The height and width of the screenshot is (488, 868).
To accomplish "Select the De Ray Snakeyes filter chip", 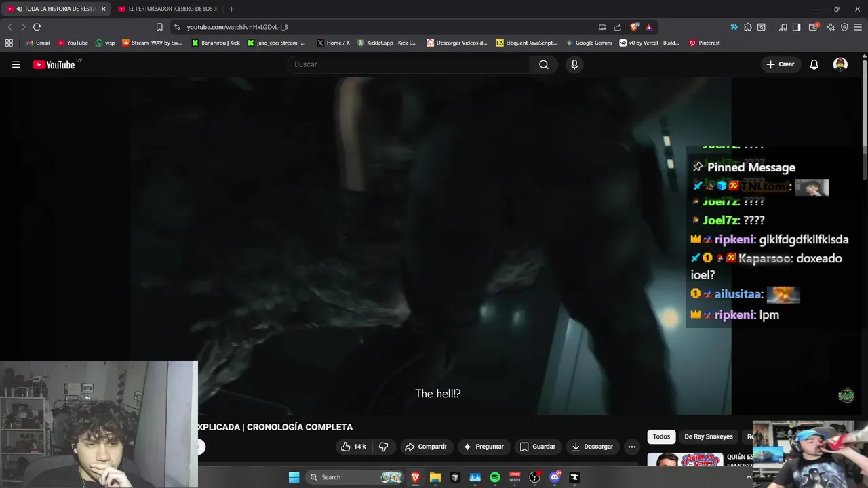I will tap(709, 436).
